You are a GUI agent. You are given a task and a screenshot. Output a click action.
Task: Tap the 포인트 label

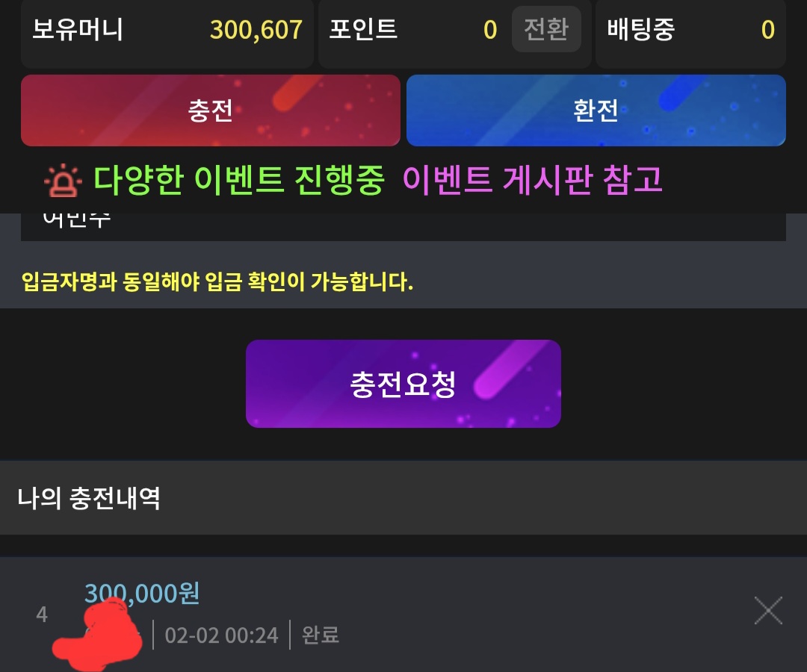point(363,29)
